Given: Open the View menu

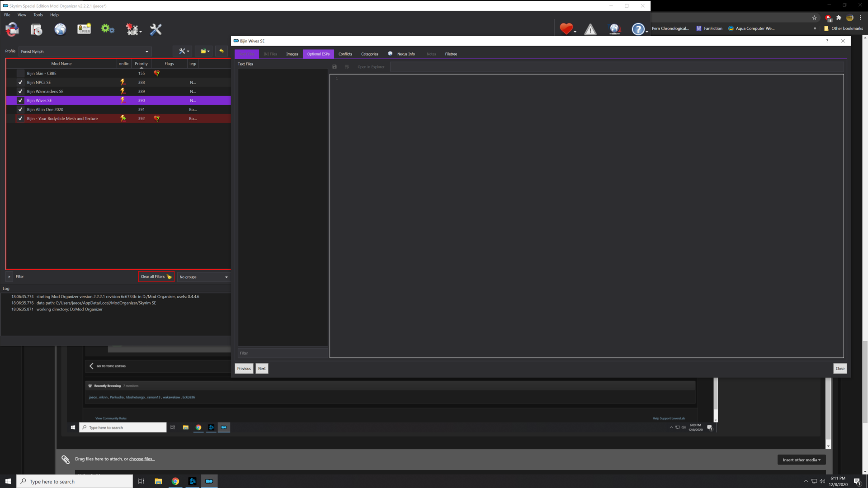Looking at the screenshot, I should tap(22, 15).
